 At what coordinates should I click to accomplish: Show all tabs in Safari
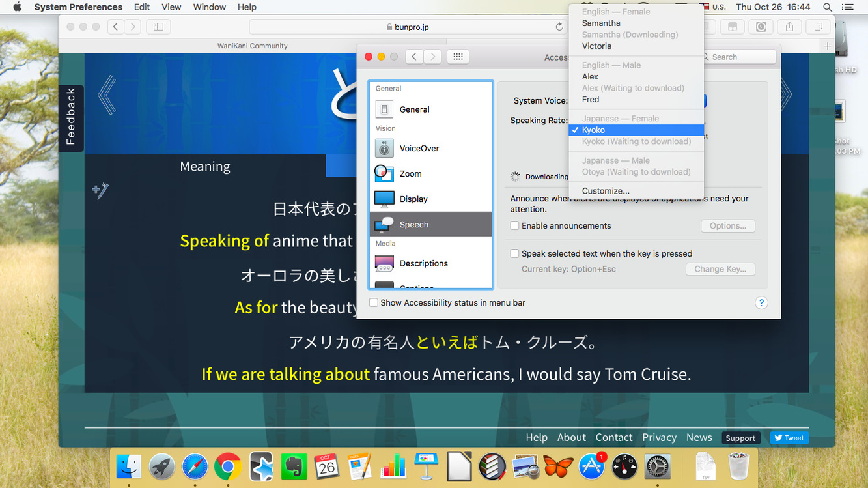(818, 27)
